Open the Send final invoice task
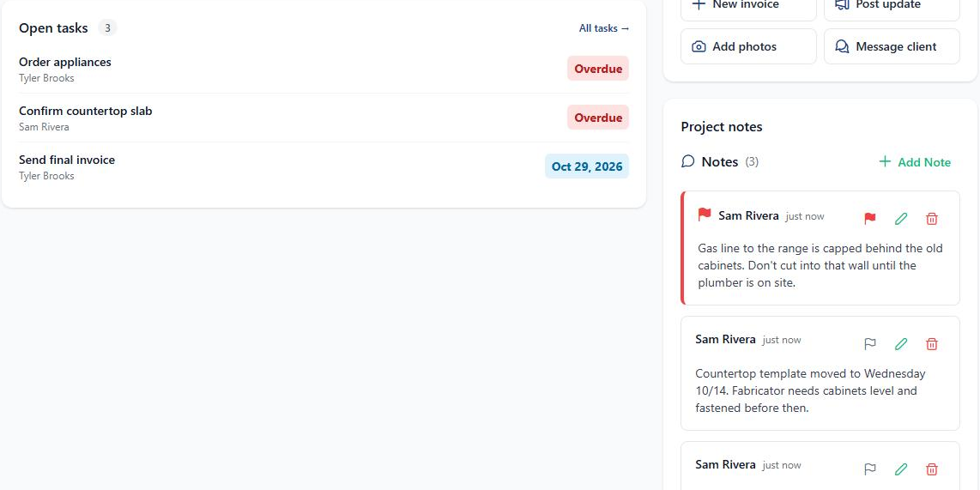Screen dimensions: 980x490 (x=324, y=166)
